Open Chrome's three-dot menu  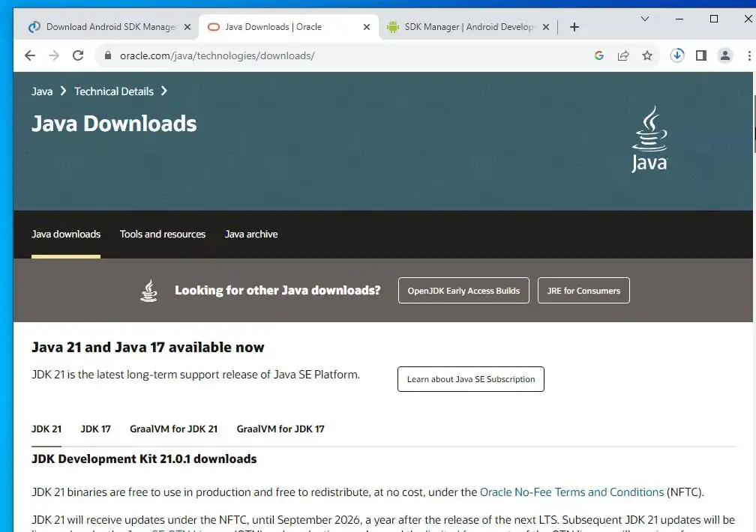tap(748, 55)
